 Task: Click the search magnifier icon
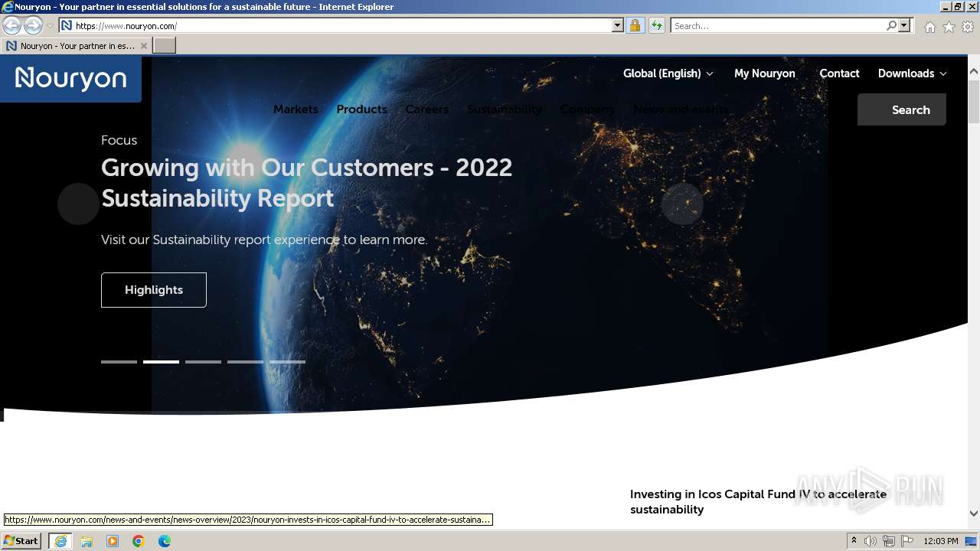tap(891, 25)
